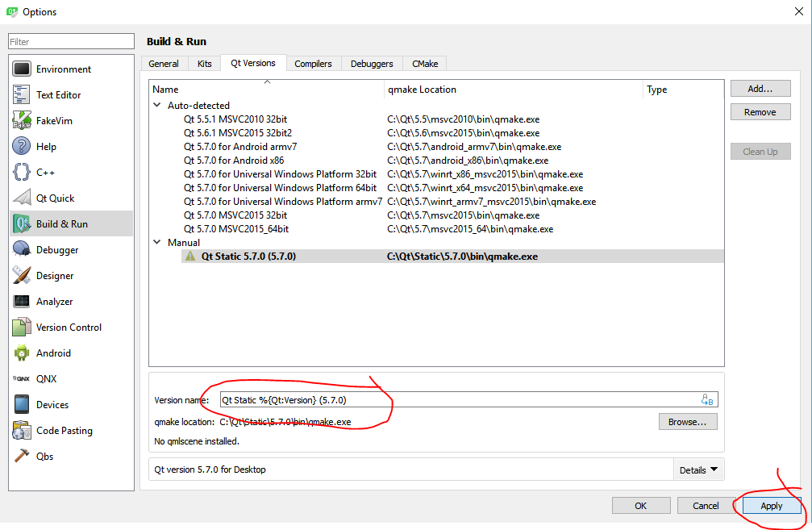Click the variable chooser icon in Version name
This screenshot has width=812, height=530.
(707, 399)
